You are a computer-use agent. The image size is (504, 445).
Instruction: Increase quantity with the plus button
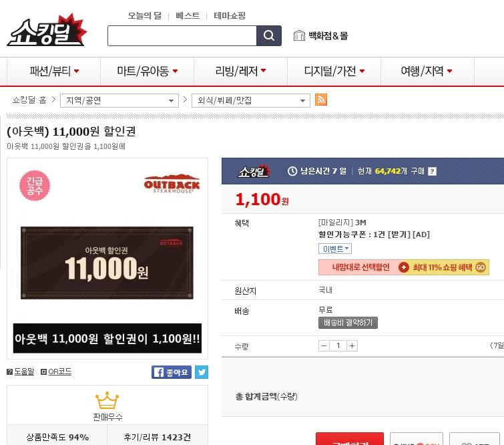click(x=352, y=346)
